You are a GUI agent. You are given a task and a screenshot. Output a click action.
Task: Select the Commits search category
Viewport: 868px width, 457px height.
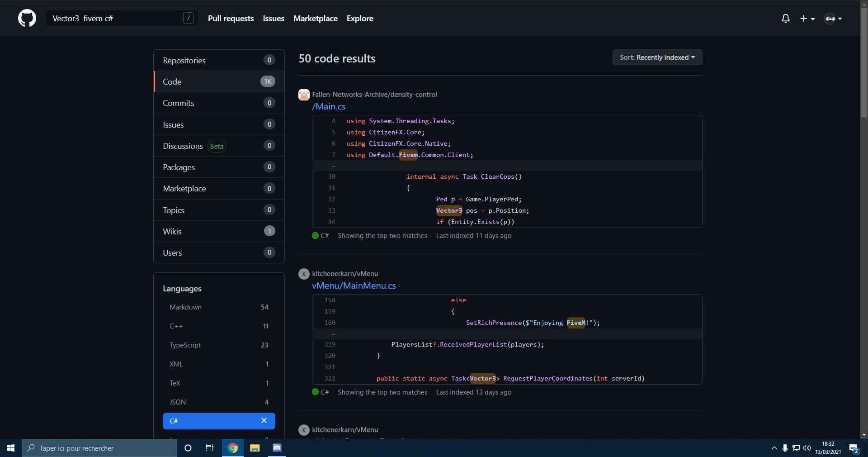pos(179,103)
